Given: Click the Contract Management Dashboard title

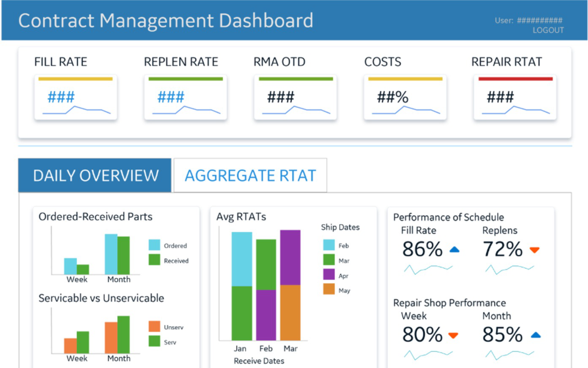Looking at the screenshot, I should point(166,21).
